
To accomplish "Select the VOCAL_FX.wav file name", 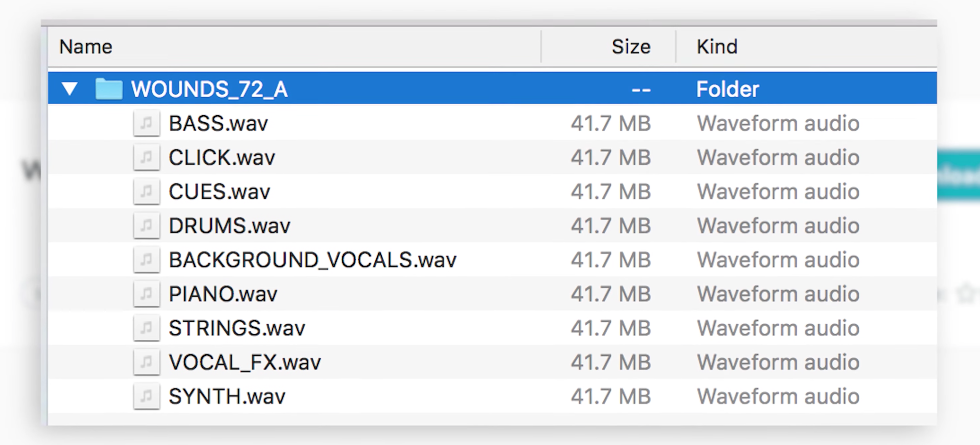I will point(244,362).
